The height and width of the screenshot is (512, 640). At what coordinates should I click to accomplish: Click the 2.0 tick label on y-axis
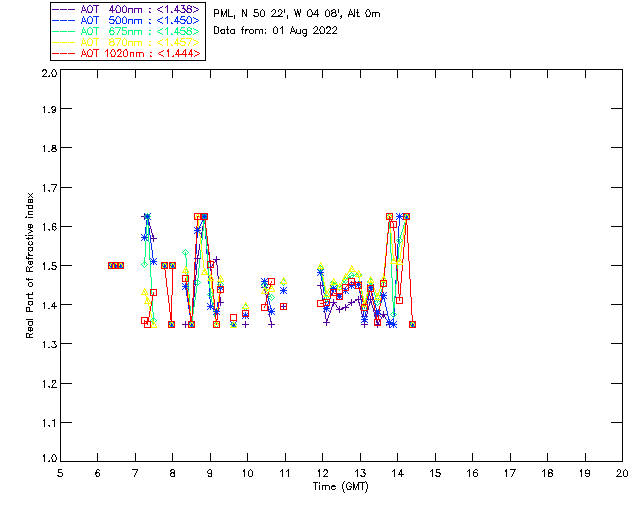pos(48,75)
